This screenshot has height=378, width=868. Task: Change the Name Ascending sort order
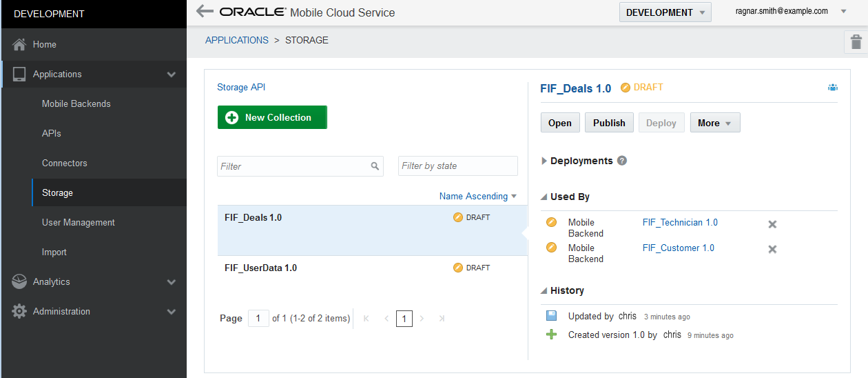[x=477, y=197]
